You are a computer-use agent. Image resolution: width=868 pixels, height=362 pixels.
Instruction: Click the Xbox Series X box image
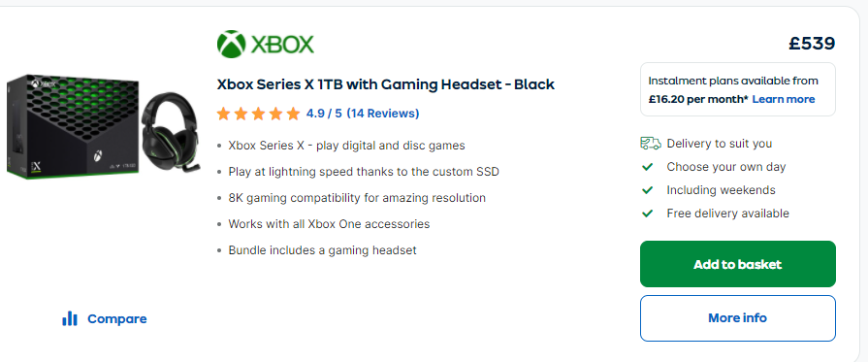click(73, 126)
